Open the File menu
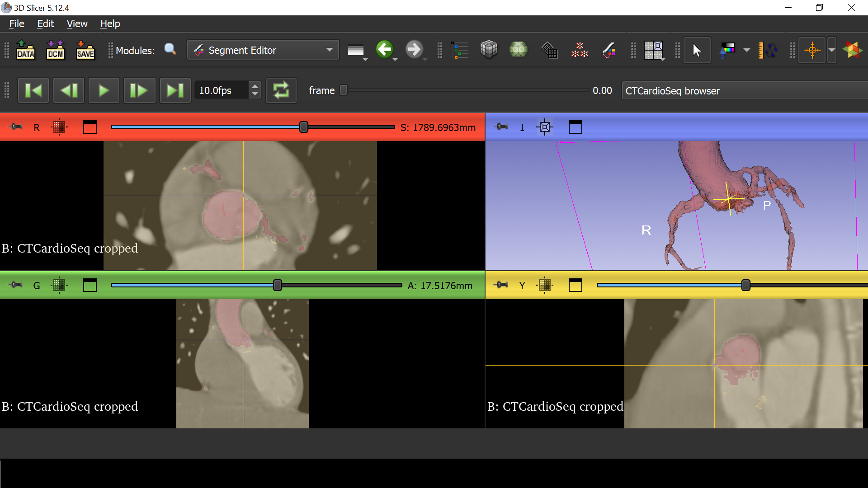The image size is (868, 488). click(17, 23)
